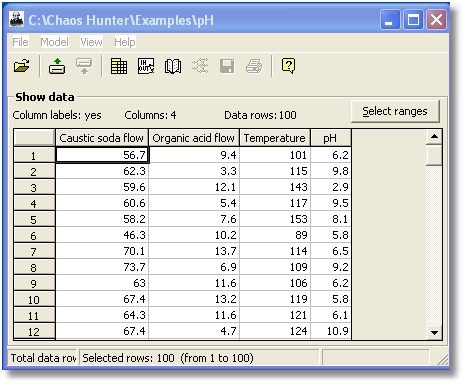The height and width of the screenshot is (384, 464).
Task: Click the temperature cell with value 101
Action: (x=275, y=155)
